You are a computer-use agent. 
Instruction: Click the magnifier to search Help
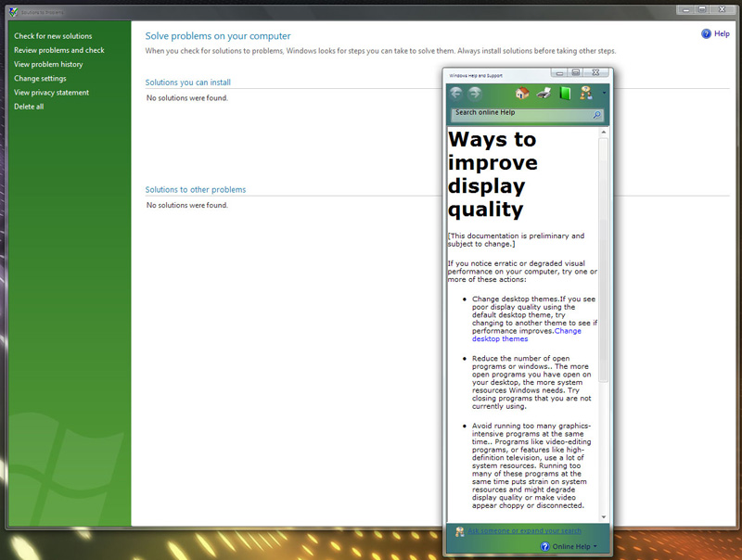pos(596,114)
